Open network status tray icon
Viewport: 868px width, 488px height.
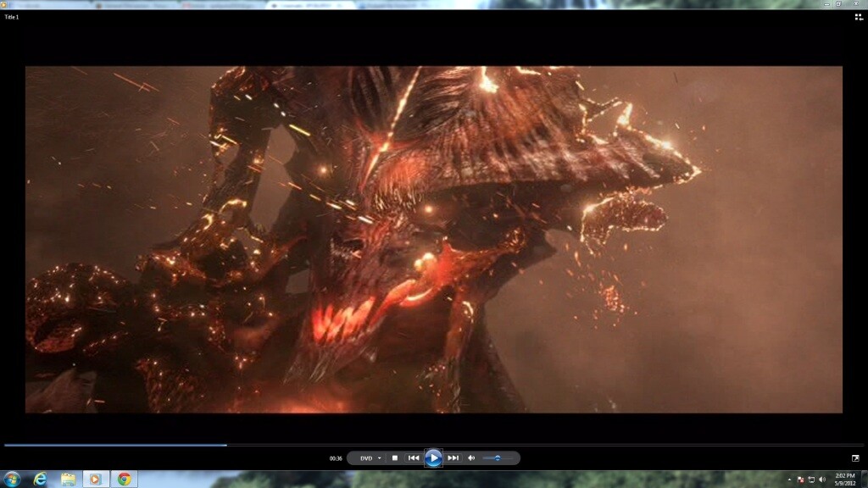811,480
